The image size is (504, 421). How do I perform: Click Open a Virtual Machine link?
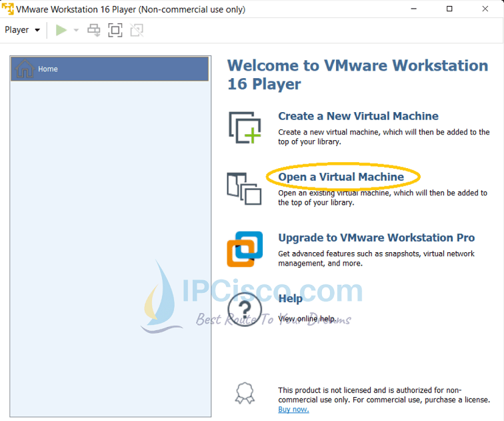341,177
